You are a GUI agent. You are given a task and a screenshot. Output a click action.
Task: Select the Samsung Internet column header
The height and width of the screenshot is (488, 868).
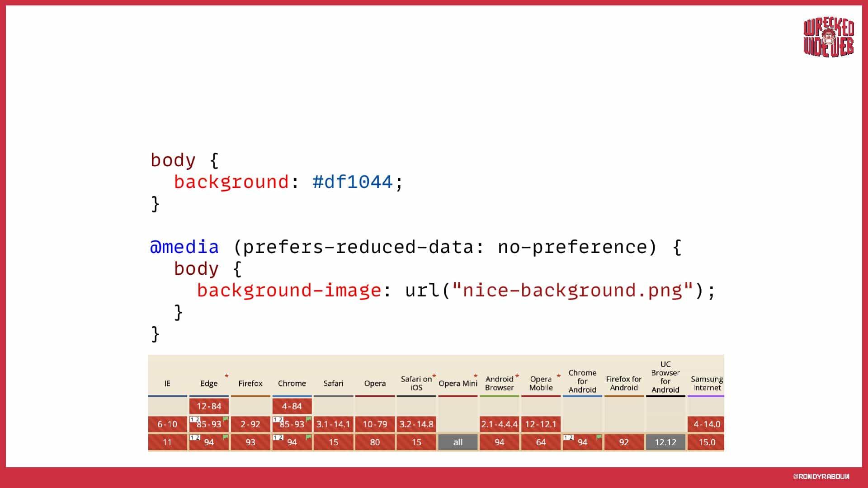coord(707,383)
